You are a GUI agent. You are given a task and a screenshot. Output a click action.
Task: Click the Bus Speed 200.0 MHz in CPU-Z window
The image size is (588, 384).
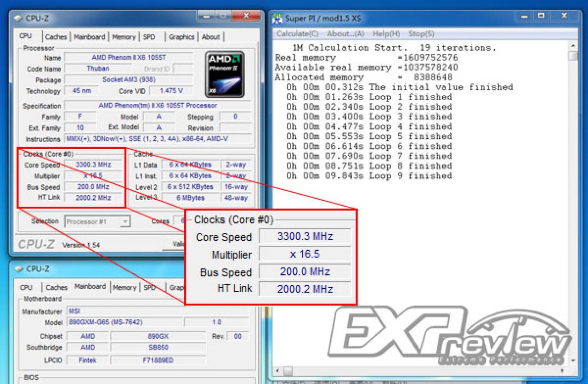point(93,187)
